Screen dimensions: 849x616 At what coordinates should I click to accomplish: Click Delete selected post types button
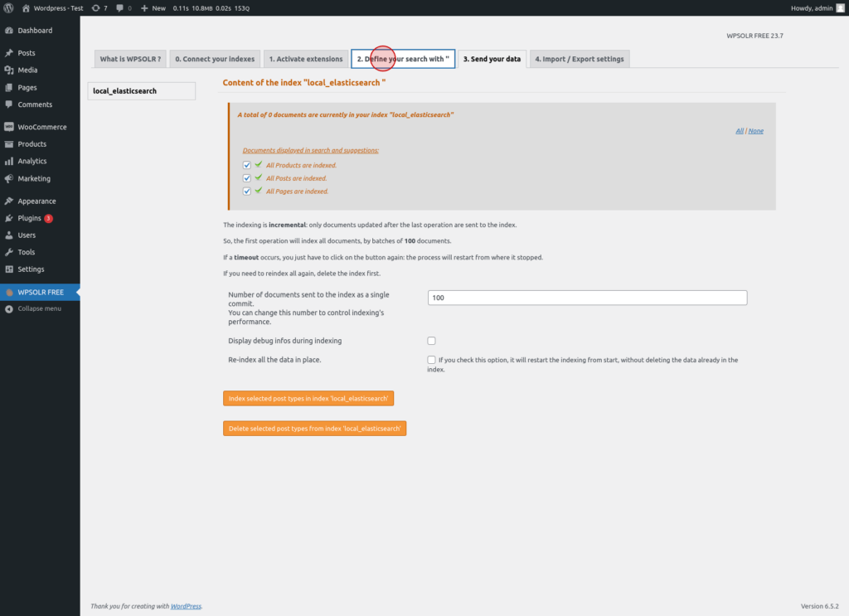point(314,429)
